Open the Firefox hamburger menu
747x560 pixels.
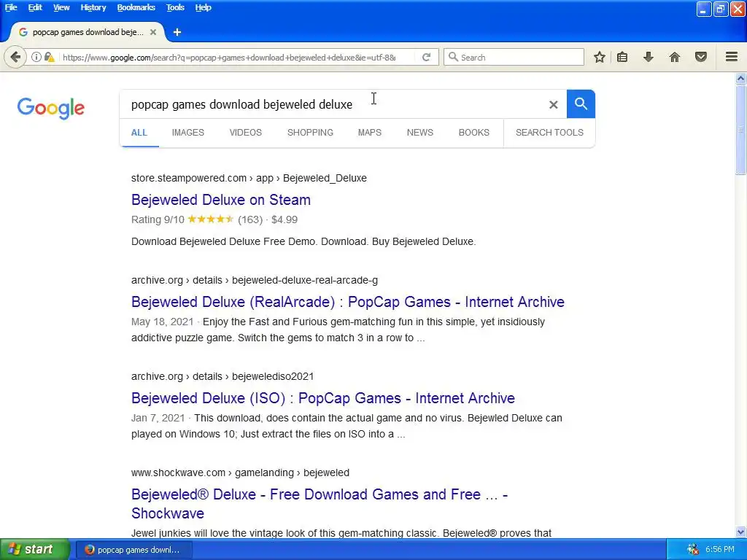click(732, 57)
